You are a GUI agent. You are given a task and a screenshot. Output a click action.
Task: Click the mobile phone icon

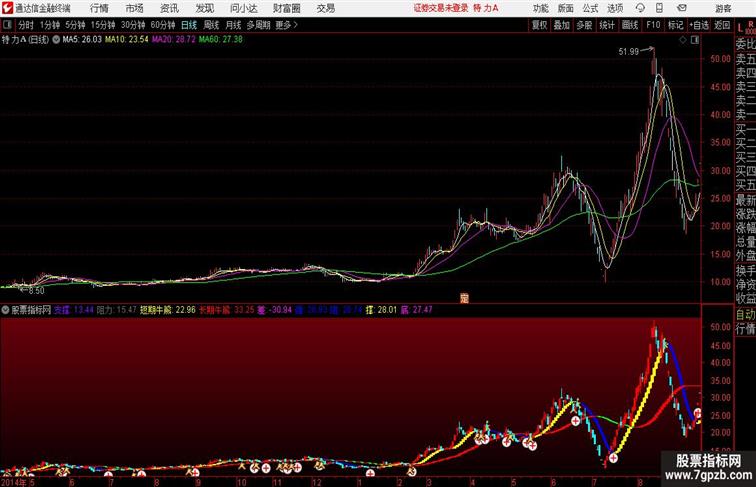(659, 8)
